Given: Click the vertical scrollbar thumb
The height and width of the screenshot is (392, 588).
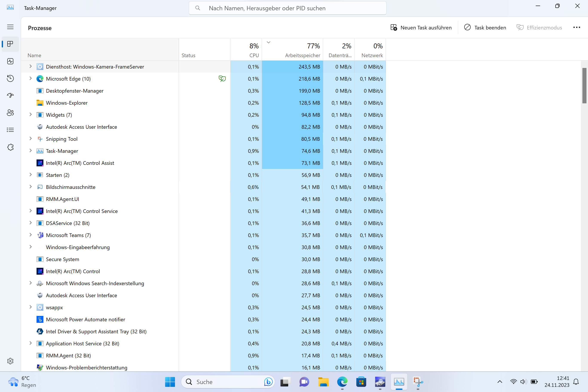Looking at the screenshot, I should (x=584, y=86).
